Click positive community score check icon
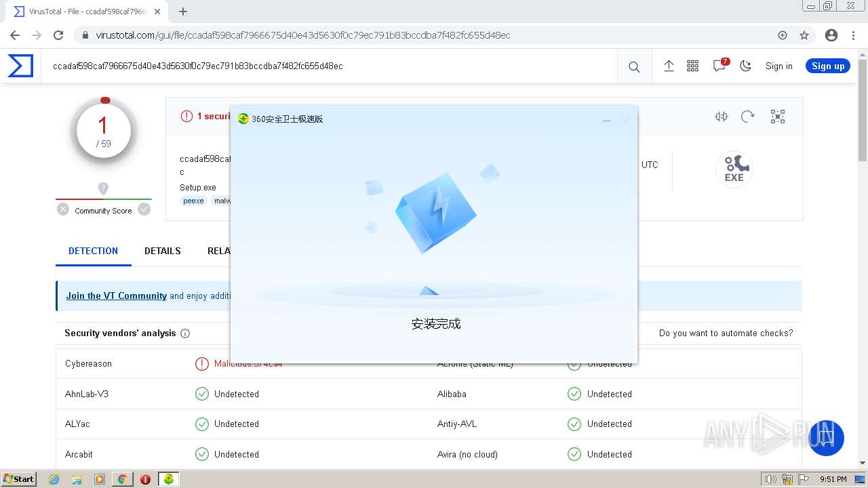 [144, 209]
